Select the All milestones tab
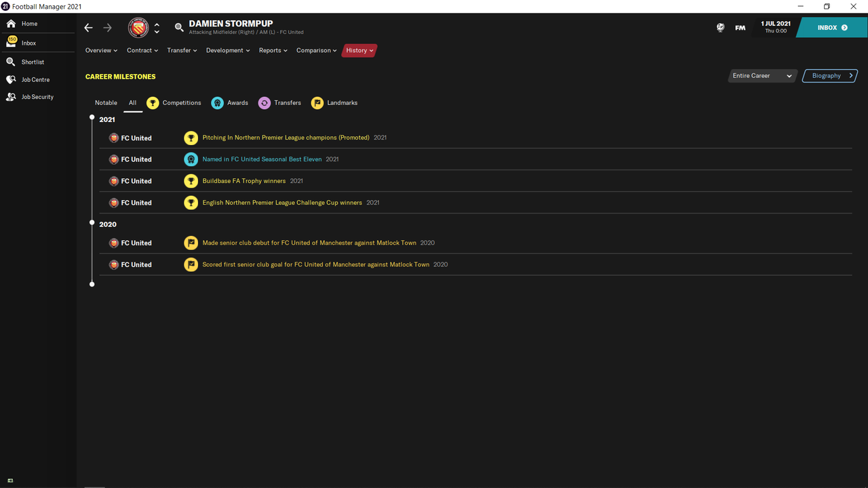Viewport: 868px width, 488px height. [132, 103]
